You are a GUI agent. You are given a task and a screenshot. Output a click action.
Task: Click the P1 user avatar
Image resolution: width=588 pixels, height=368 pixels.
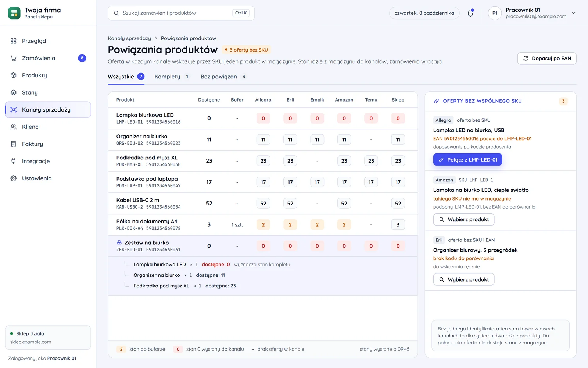tap(495, 13)
